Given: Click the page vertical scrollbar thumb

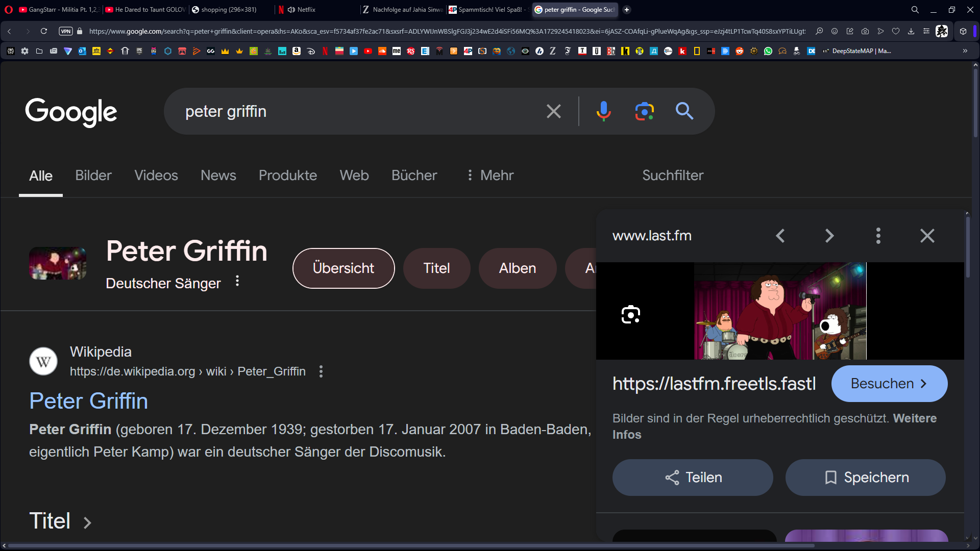Looking at the screenshot, I should 975,102.
